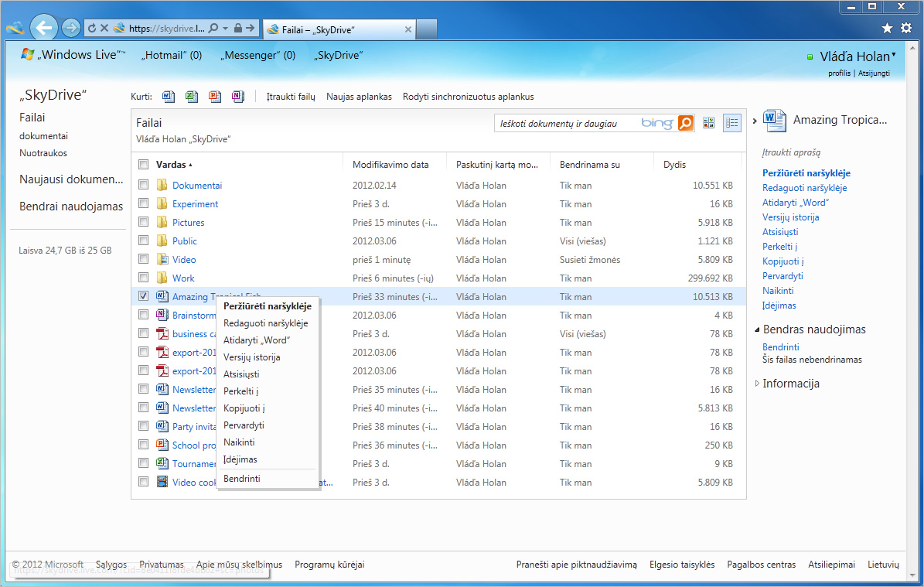Close the Failai SkyDrive tab
This screenshot has width=924, height=587.
click(x=407, y=29)
